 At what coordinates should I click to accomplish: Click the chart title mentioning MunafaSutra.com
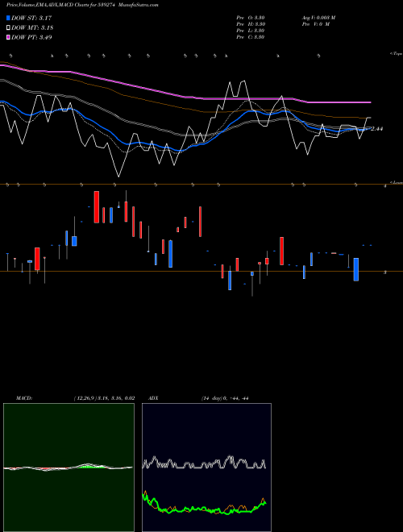coord(82,5)
